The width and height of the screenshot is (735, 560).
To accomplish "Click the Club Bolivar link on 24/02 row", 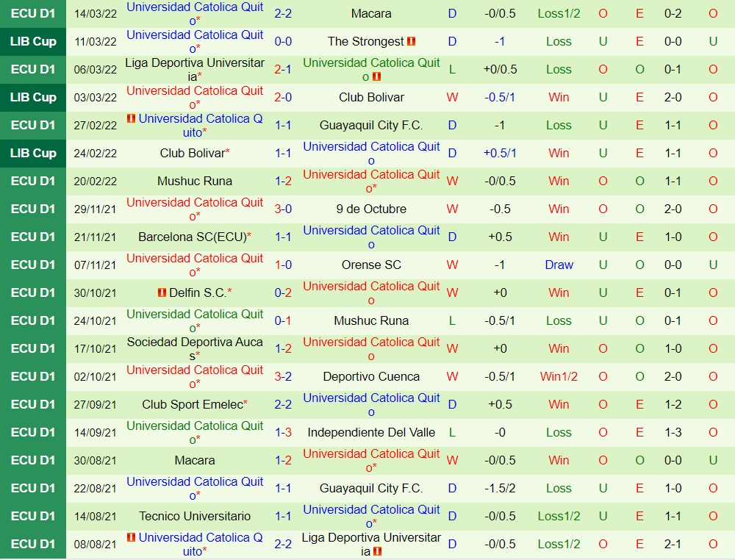I will tap(195, 153).
